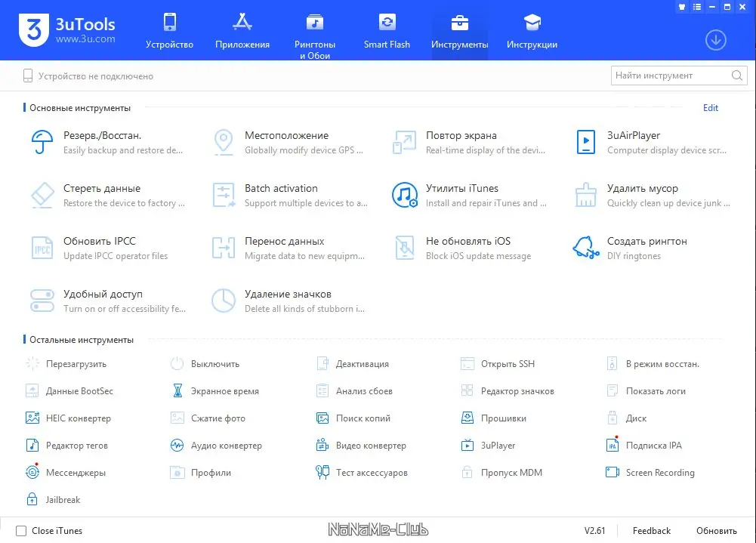
Task: Switch to the Устройство tab
Action: click(169, 31)
